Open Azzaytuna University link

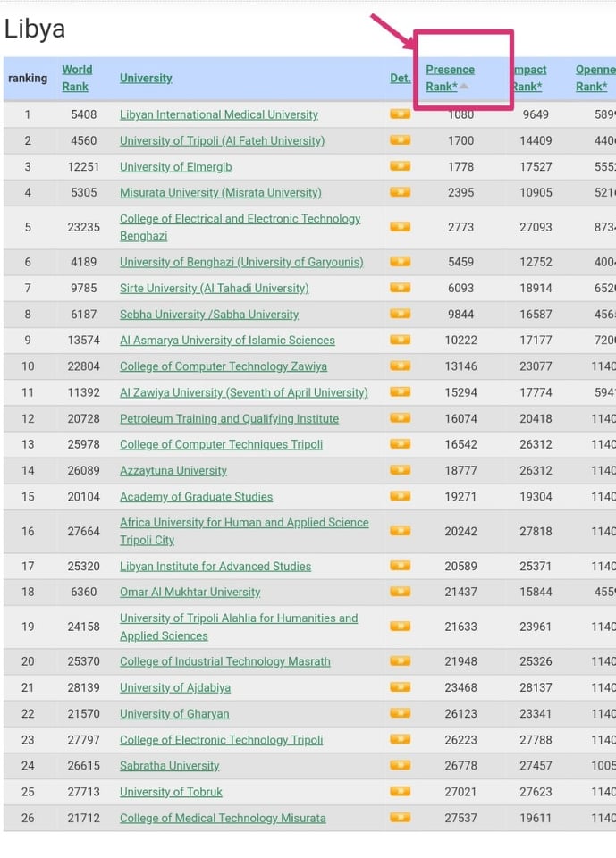pyautogui.click(x=173, y=471)
